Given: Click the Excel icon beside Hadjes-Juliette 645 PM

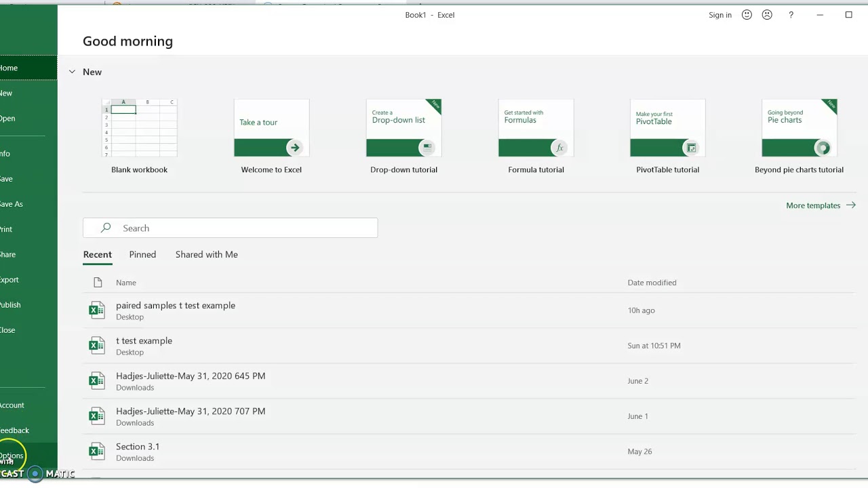Looking at the screenshot, I should pyautogui.click(x=97, y=381).
